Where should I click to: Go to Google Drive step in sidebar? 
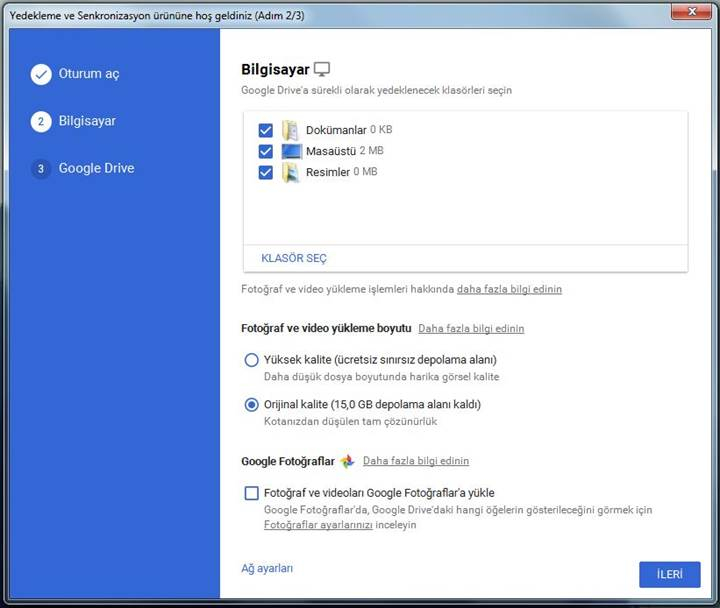[x=96, y=168]
